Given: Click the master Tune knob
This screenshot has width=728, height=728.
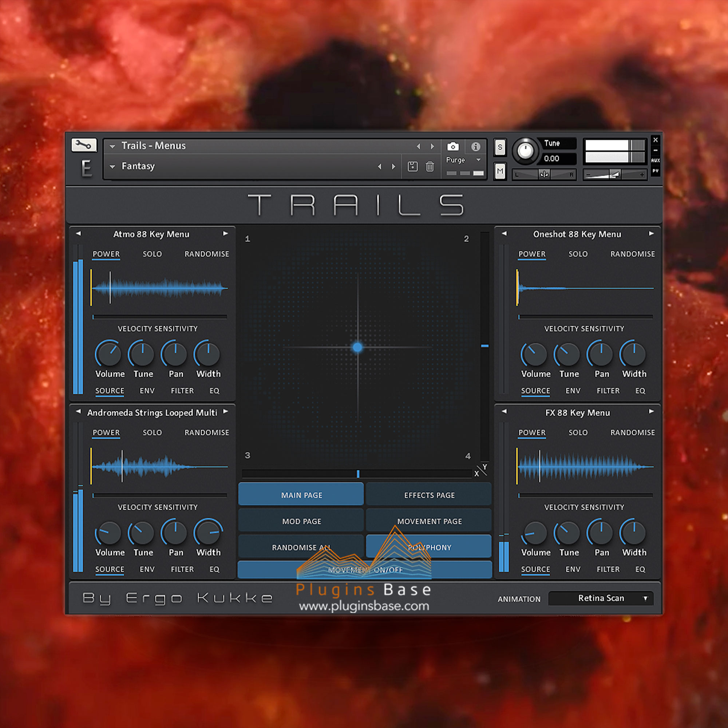Looking at the screenshot, I should coord(525,151).
